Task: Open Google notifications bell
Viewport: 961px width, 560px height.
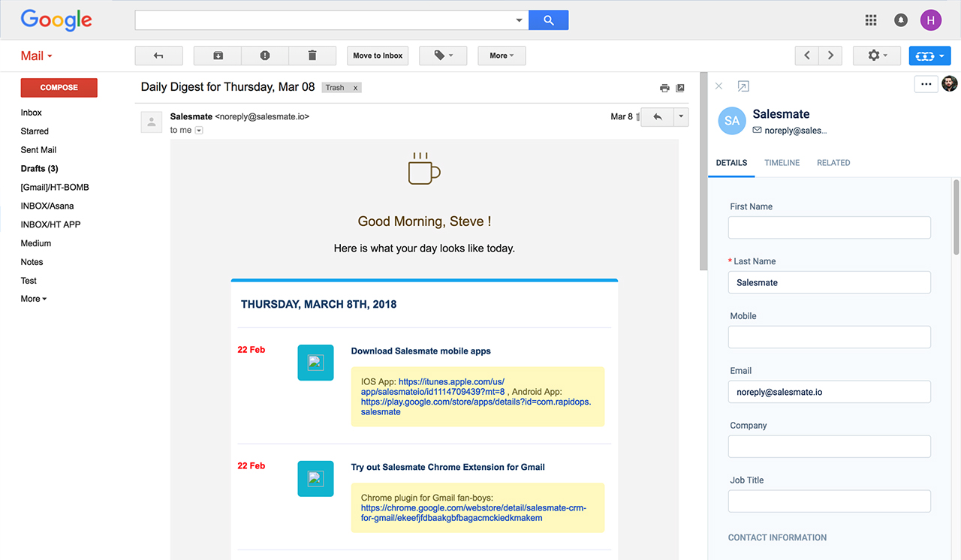Action: click(900, 20)
